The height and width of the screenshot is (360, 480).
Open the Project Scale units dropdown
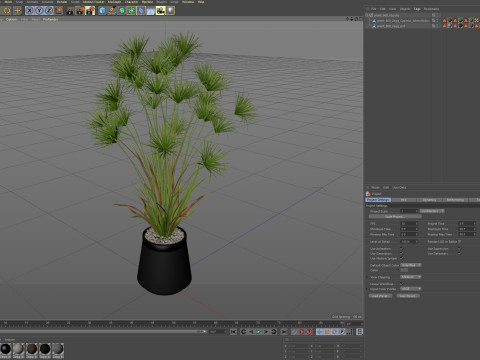coord(432,211)
